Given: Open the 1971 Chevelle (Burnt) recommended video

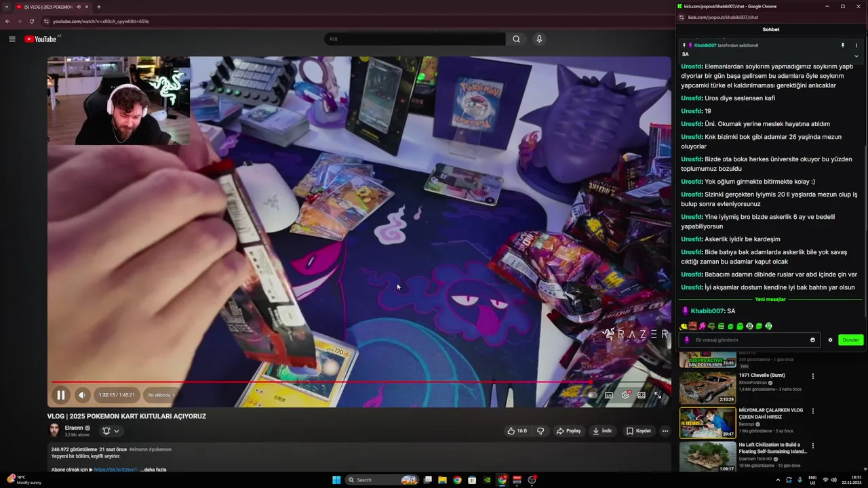Looking at the screenshot, I should click(x=708, y=388).
